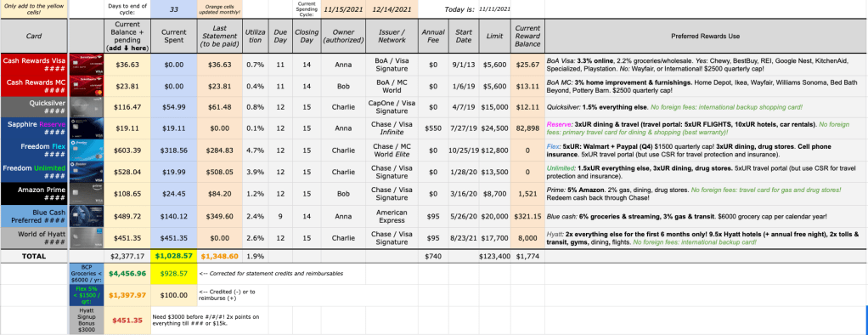Click the 'Owner (authorized)' column header
Image resolution: width=868 pixels, height=335 pixels.
[x=343, y=36]
